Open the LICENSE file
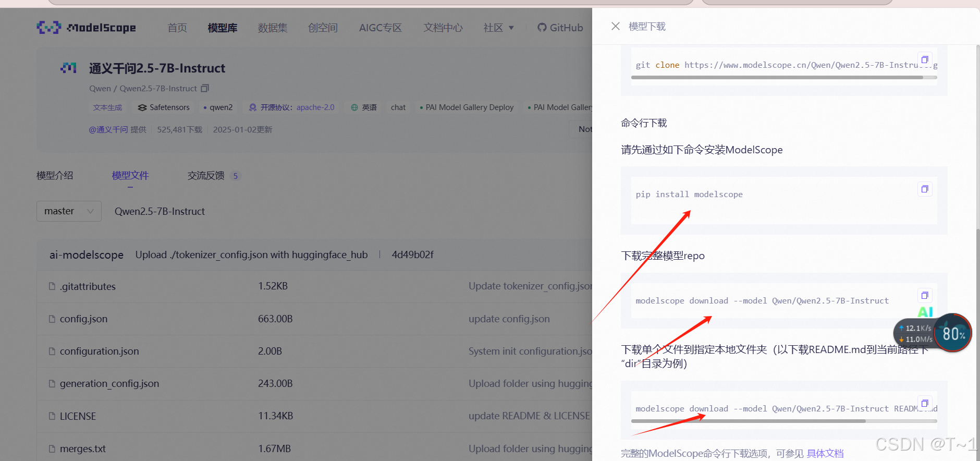This screenshot has height=461, width=980. tap(78, 416)
